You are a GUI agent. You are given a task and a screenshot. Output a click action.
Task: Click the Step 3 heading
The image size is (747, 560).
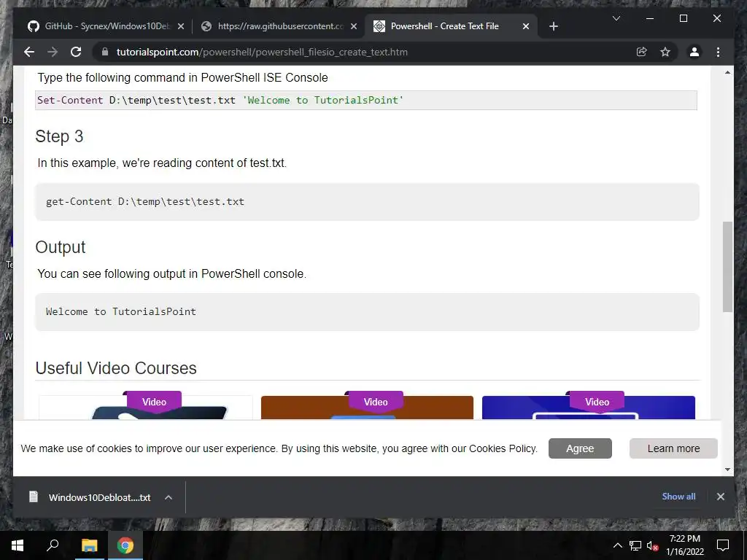[59, 136]
